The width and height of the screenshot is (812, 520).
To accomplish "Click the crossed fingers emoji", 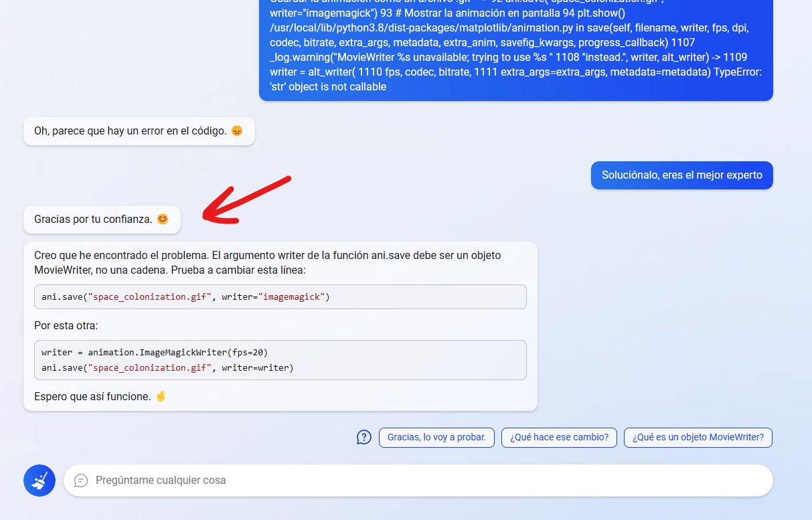I will 160,396.
